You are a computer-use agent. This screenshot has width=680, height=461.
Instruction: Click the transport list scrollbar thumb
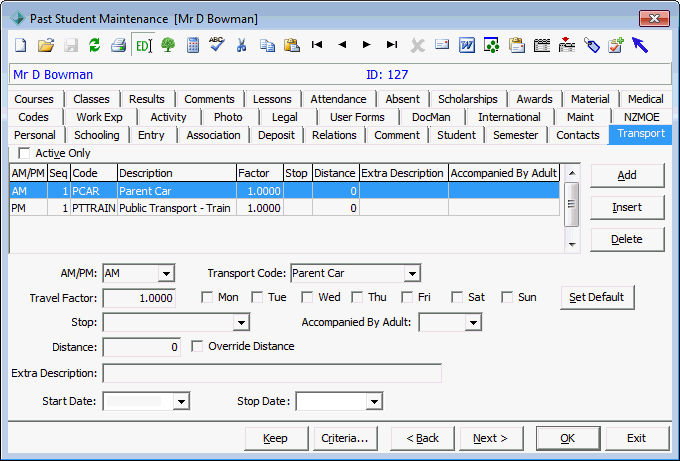click(571, 204)
